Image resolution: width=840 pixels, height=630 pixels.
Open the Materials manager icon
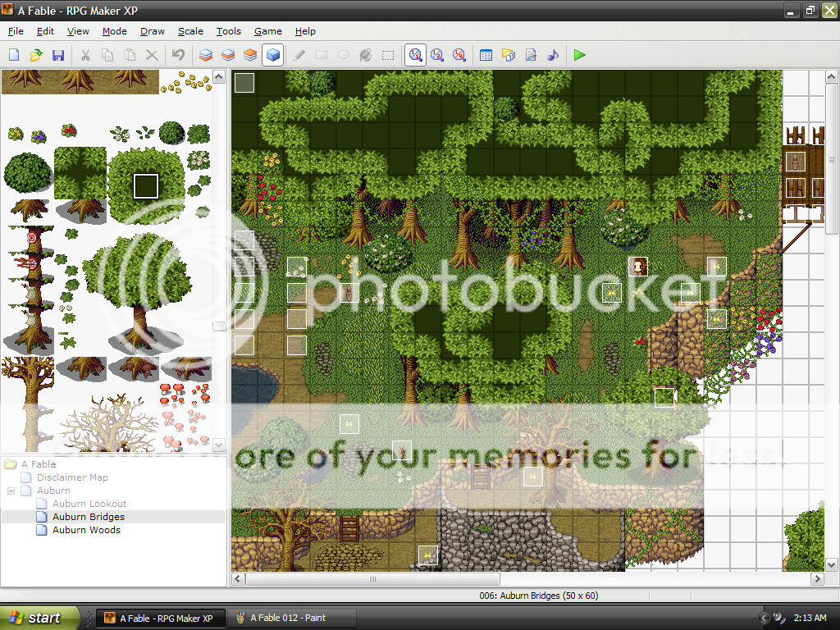508,55
